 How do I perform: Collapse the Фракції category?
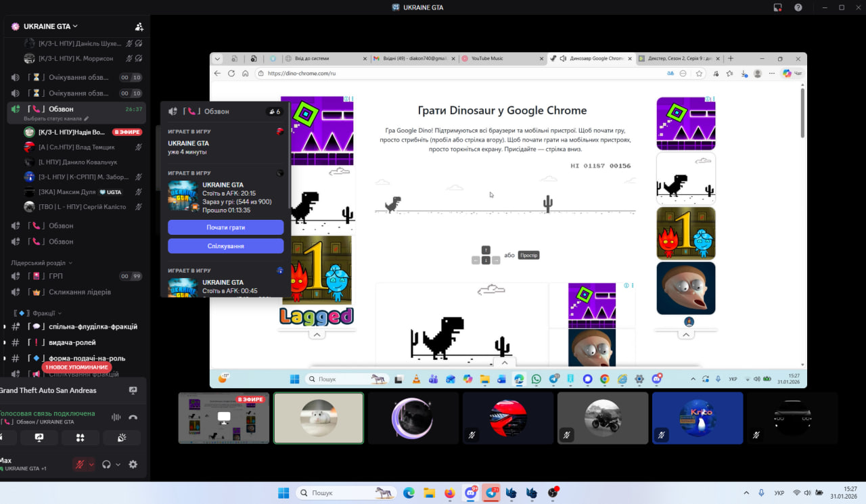(x=39, y=313)
